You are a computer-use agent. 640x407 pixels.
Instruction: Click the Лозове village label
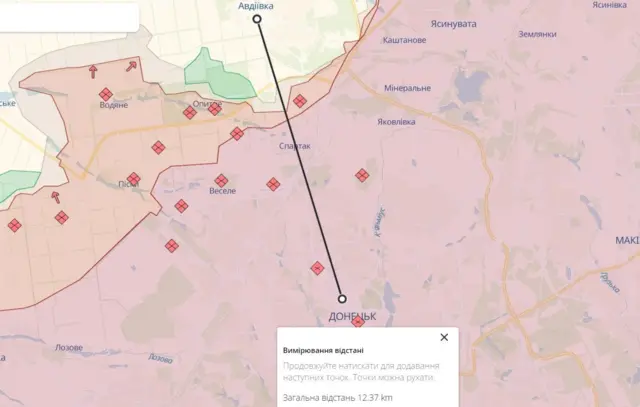pyautogui.click(x=69, y=348)
